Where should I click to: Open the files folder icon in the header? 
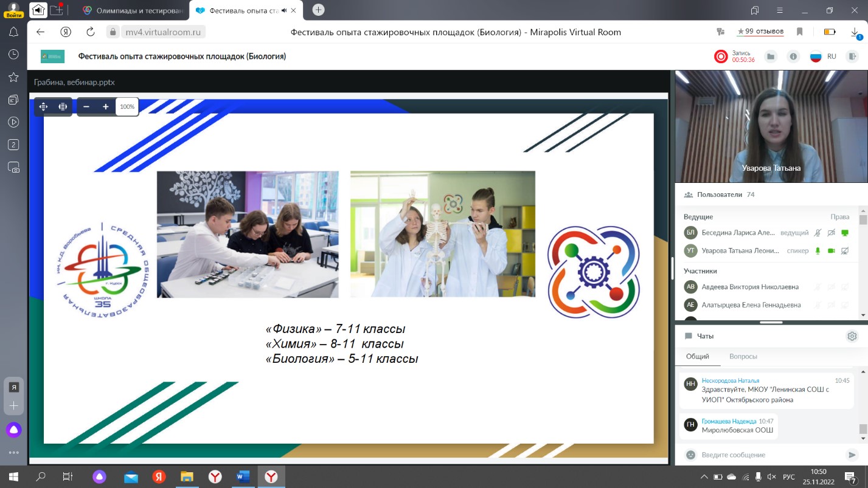pyautogui.click(x=771, y=57)
